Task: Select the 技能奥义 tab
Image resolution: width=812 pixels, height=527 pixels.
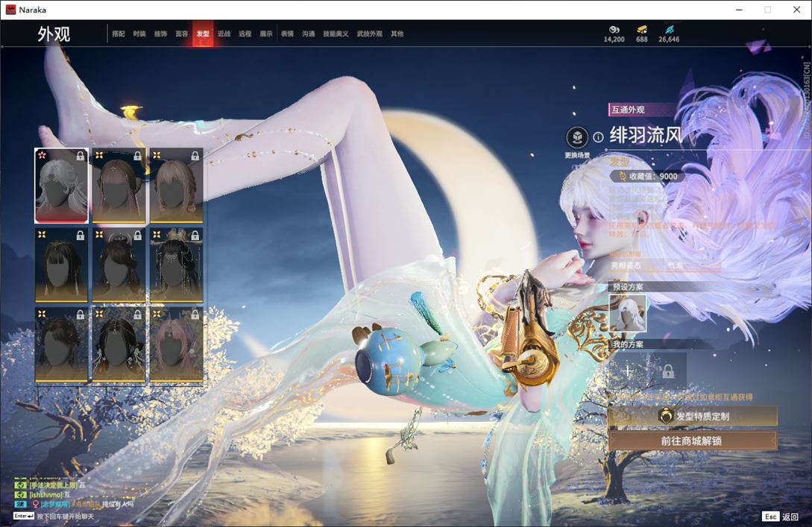Action: 336,34
